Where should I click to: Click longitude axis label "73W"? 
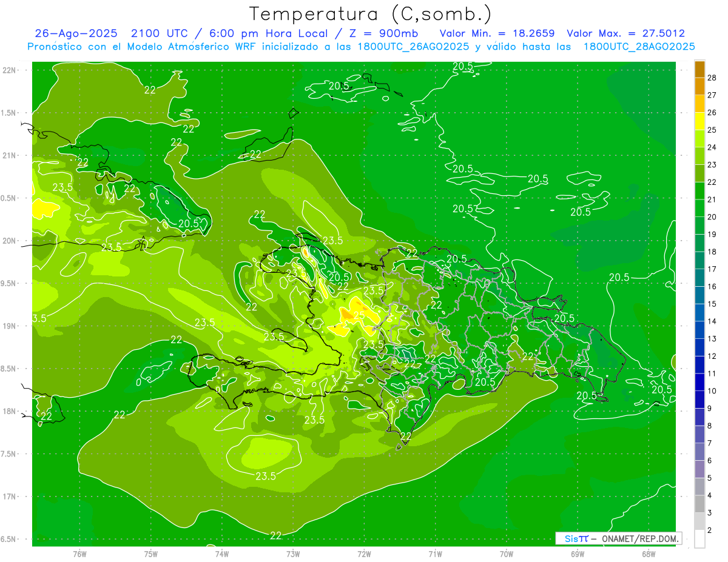293,554
